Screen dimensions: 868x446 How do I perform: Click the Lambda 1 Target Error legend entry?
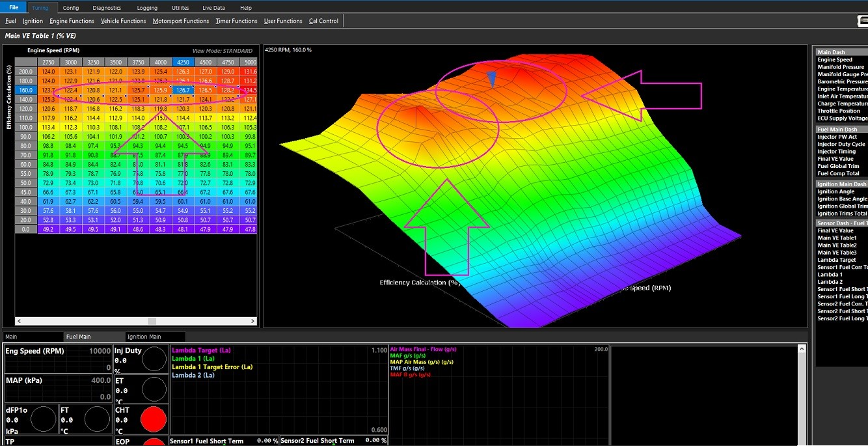click(212, 367)
